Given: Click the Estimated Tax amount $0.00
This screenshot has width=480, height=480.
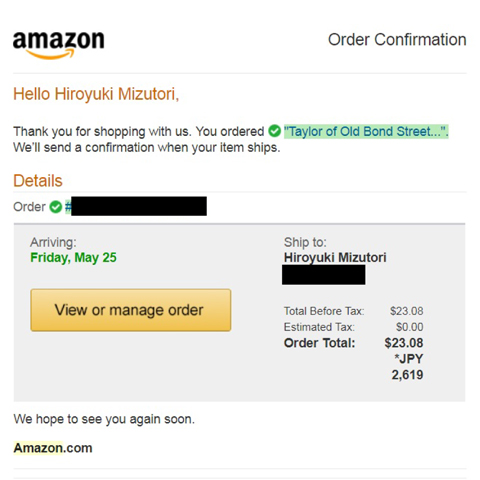Looking at the screenshot, I should pyautogui.click(x=410, y=327).
